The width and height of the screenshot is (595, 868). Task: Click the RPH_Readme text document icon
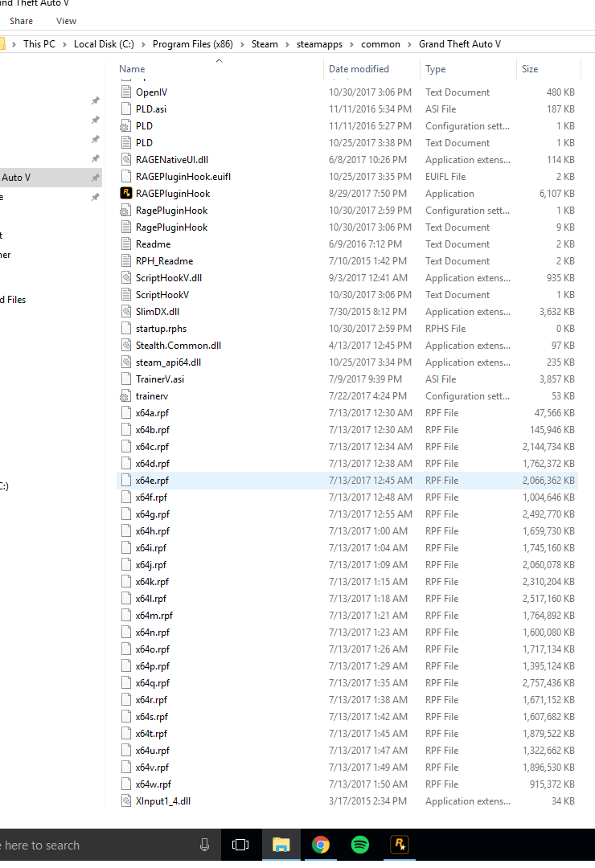[x=126, y=260]
